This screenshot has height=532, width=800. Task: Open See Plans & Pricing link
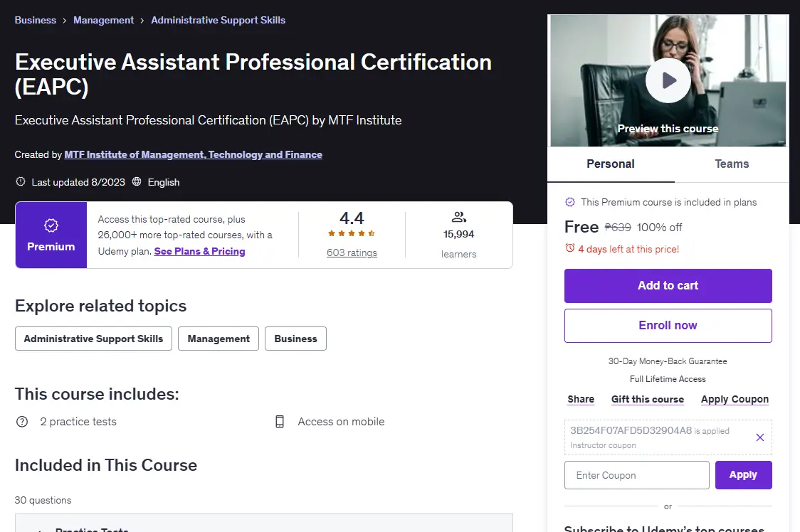coord(199,252)
